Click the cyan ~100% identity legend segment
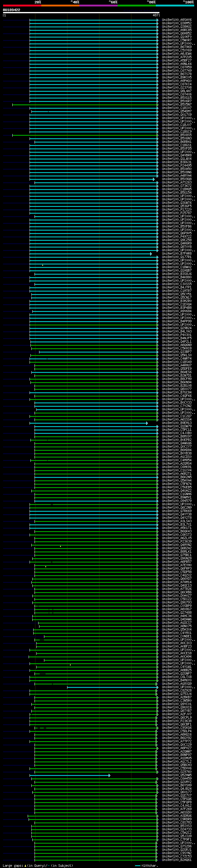This screenshot has width=197, height=868. click(175, 6)
